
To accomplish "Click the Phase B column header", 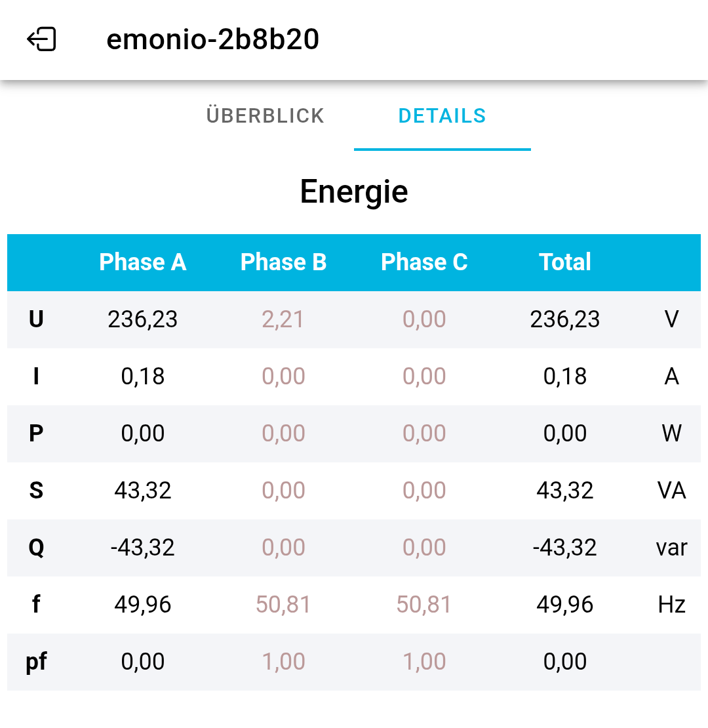I will pyautogui.click(x=283, y=262).
